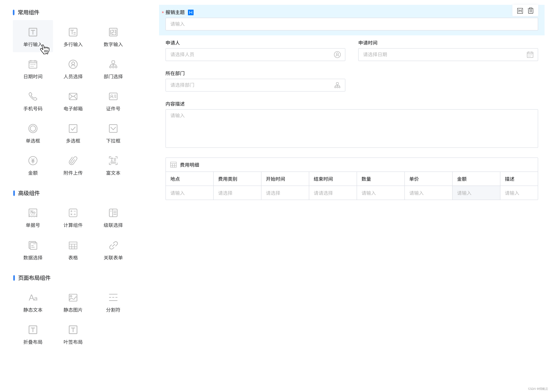Viewport: 551px width, 392px height.
Task: Choose the 日期时间 component icon
Action: pos(33,64)
